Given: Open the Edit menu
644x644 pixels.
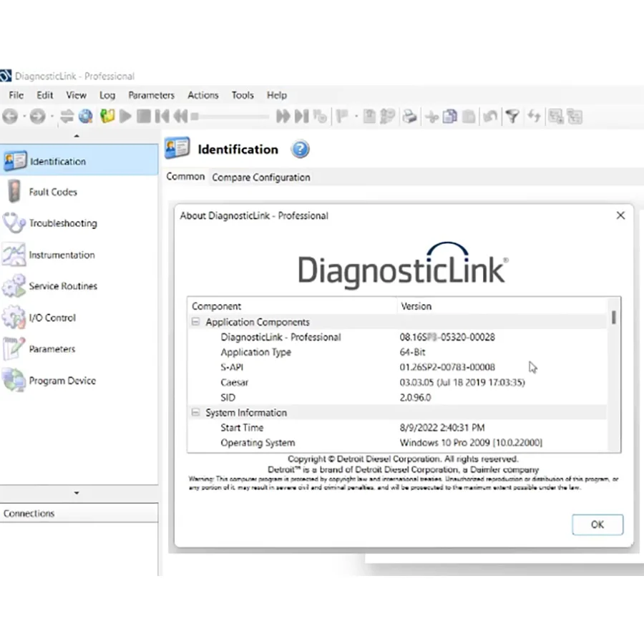Looking at the screenshot, I should [x=45, y=95].
